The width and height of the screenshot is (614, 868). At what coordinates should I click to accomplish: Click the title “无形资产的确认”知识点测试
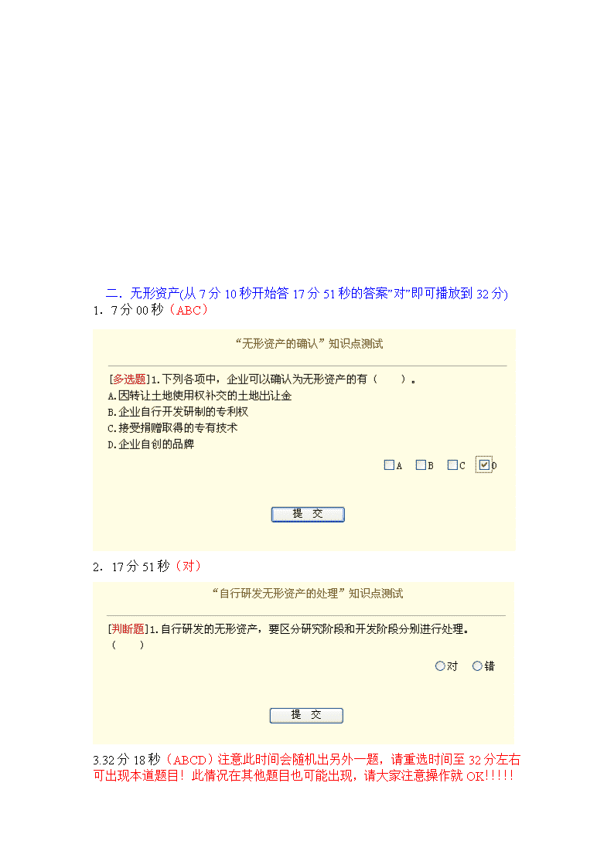pos(309,344)
